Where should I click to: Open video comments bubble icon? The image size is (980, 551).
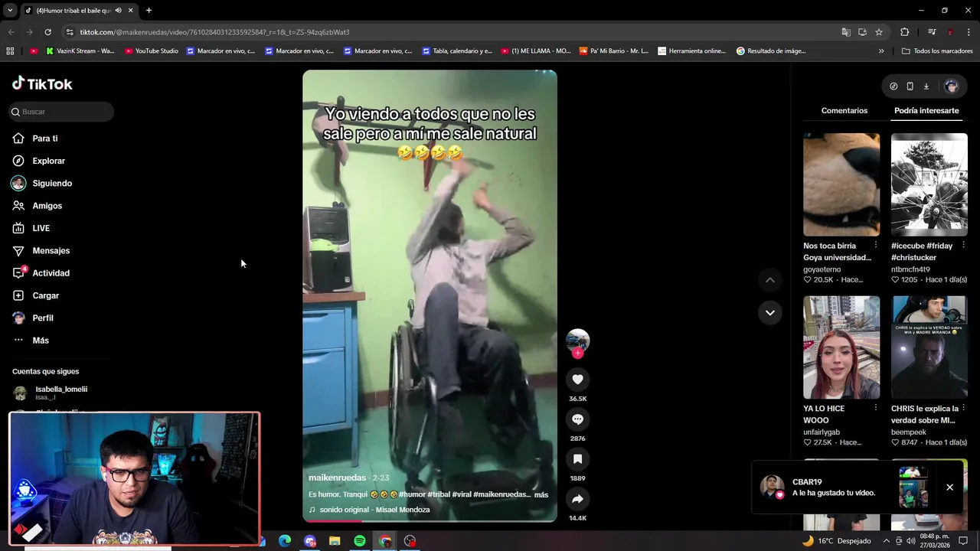(577, 419)
